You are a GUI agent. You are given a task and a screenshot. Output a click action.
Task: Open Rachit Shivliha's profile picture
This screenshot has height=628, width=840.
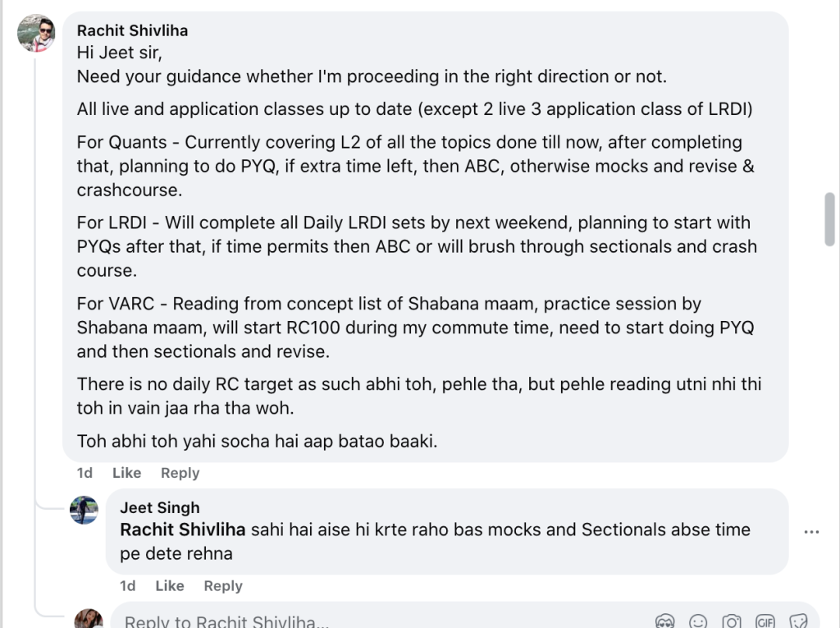pyautogui.click(x=36, y=34)
